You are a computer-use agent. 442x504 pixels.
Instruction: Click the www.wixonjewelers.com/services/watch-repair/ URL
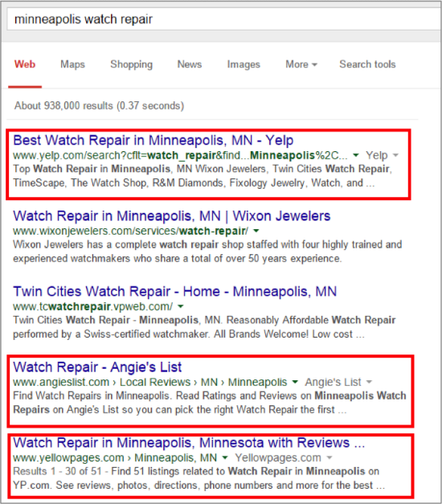tap(130, 232)
